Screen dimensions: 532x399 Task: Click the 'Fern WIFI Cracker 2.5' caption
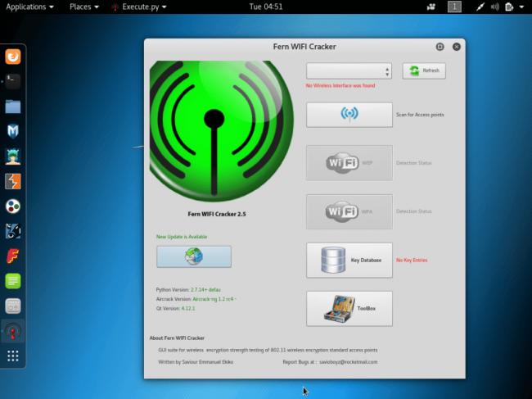click(x=217, y=214)
